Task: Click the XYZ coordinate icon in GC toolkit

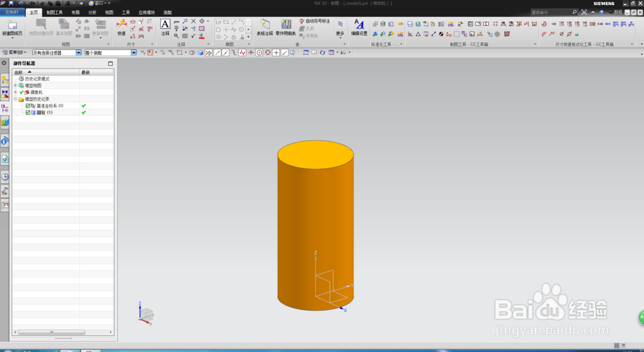Action: click(x=449, y=34)
